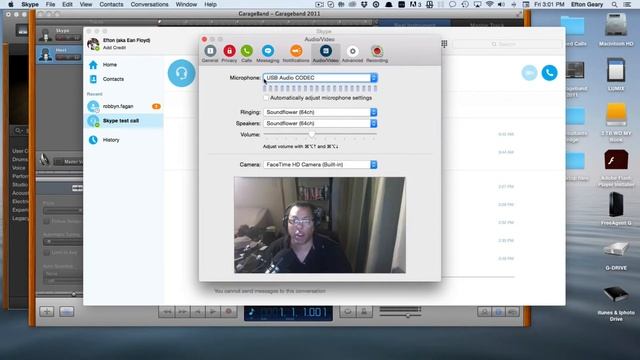Adjust the speaker Volume slider
The width and height of the screenshot is (640, 360).
[312, 134]
